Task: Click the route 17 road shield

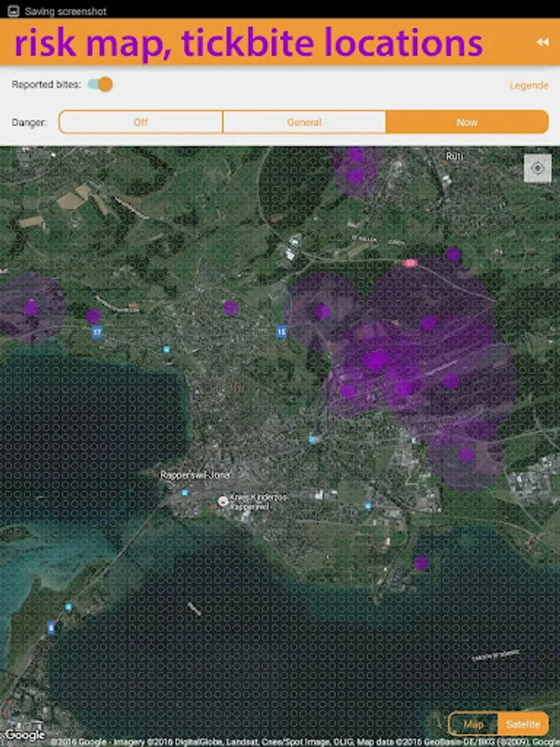Action: pyautogui.click(x=97, y=332)
